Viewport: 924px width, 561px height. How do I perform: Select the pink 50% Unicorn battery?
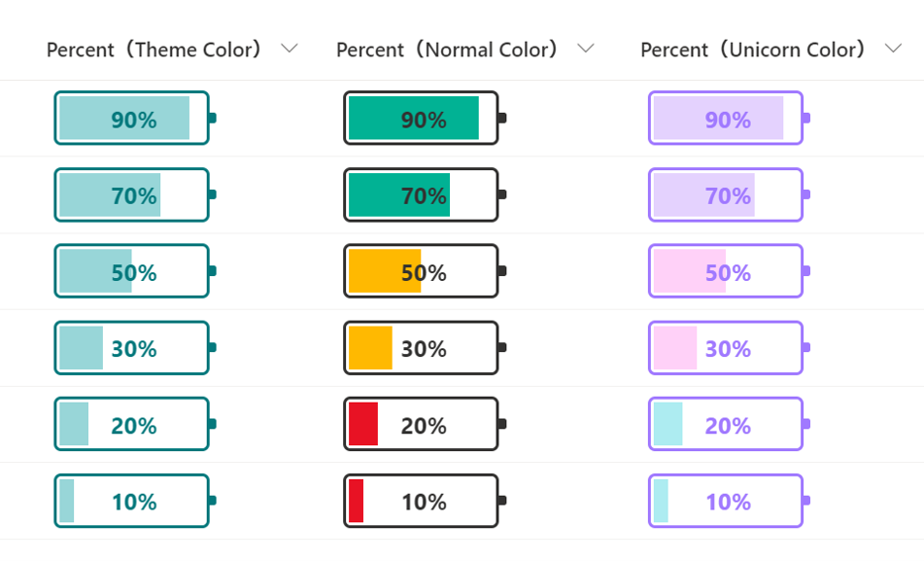[730, 270]
